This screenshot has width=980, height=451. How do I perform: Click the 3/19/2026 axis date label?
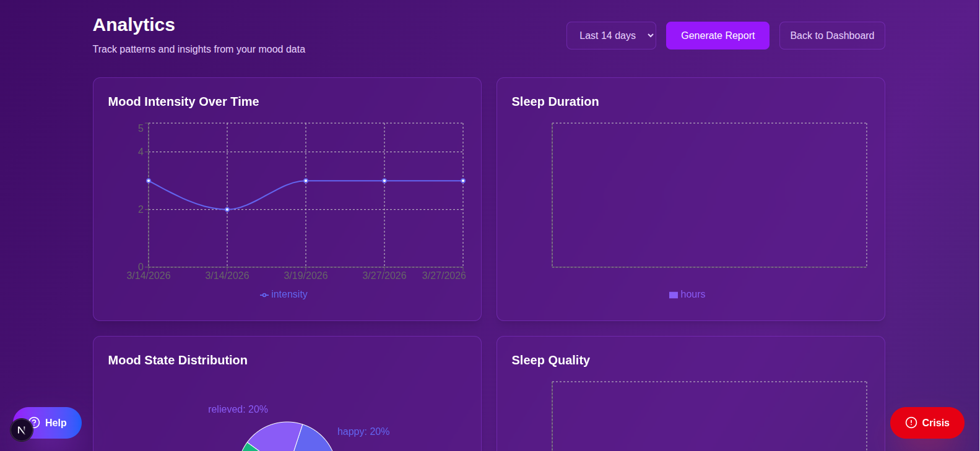click(x=306, y=276)
